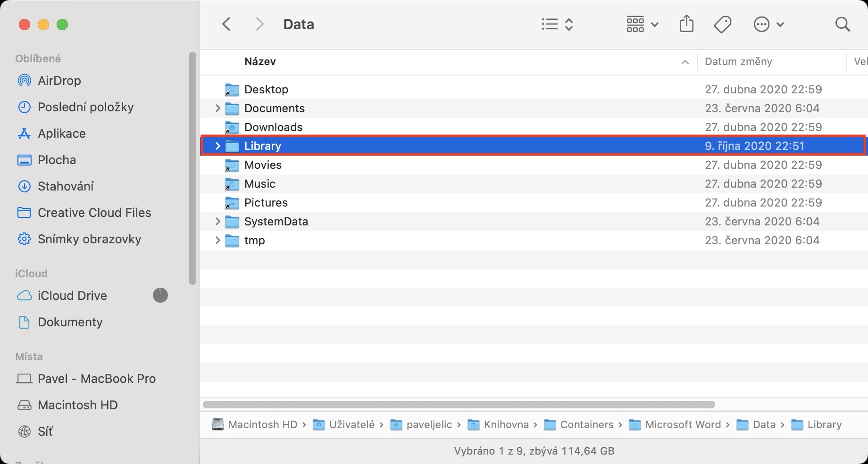Open Síť network in sidebar
868x464 pixels.
pyautogui.click(x=45, y=431)
